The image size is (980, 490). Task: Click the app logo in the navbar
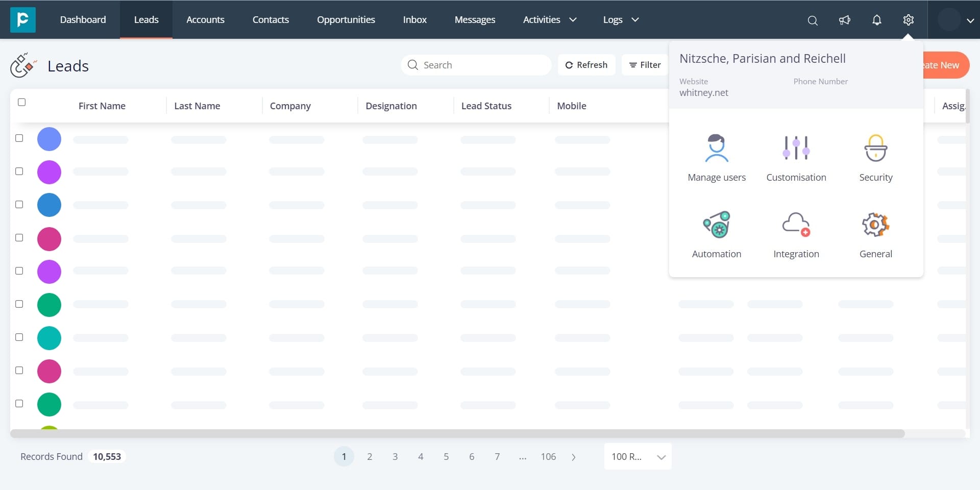(23, 19)
